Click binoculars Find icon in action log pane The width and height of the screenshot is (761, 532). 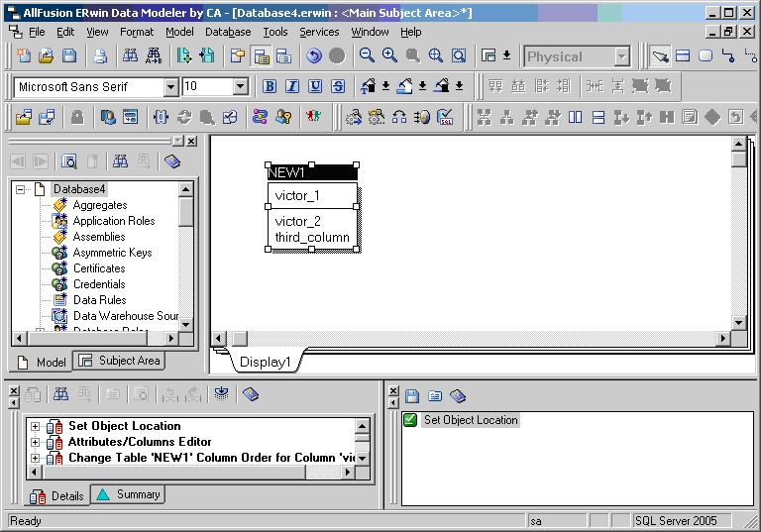[60, 394]
